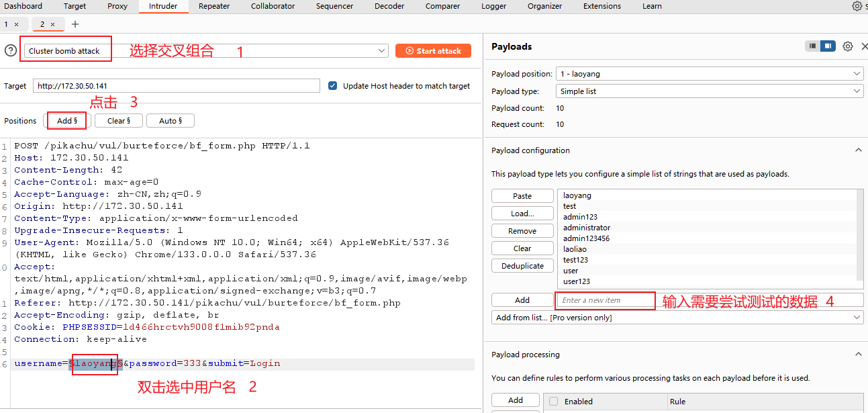Dock Payloads panel to the left side
Screen dimensions: 868x413
tap(813, 46)
